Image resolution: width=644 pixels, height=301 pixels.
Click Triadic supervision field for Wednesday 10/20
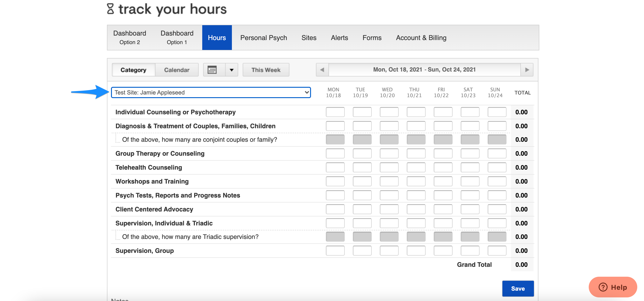tap(389, 237)
